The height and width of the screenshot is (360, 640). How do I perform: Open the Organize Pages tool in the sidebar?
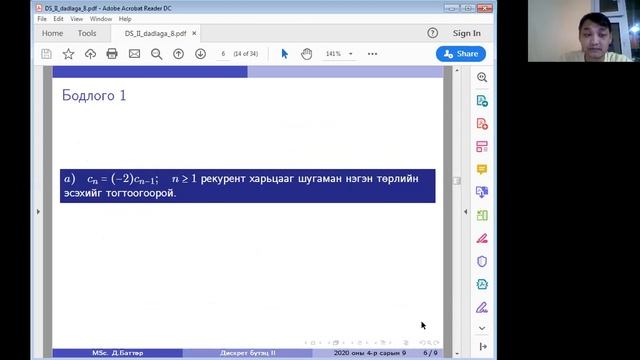pos(482,215)
